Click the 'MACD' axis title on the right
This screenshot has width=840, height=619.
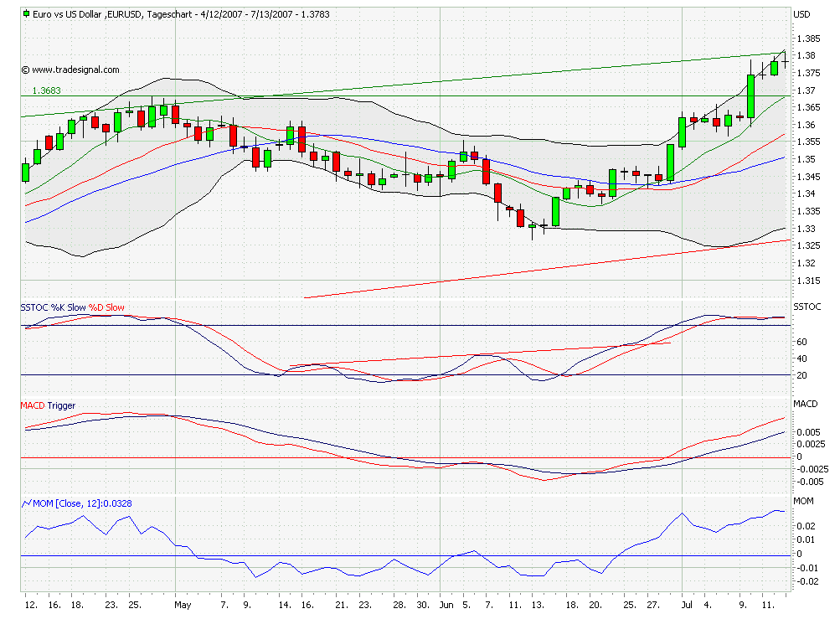tap(805, 404)
